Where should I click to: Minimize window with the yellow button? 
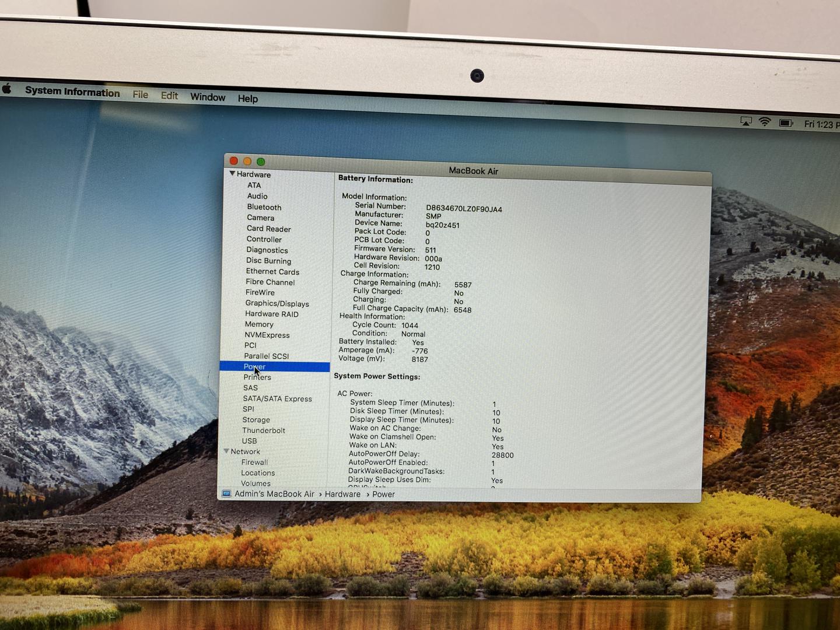(x=247, y=162)
